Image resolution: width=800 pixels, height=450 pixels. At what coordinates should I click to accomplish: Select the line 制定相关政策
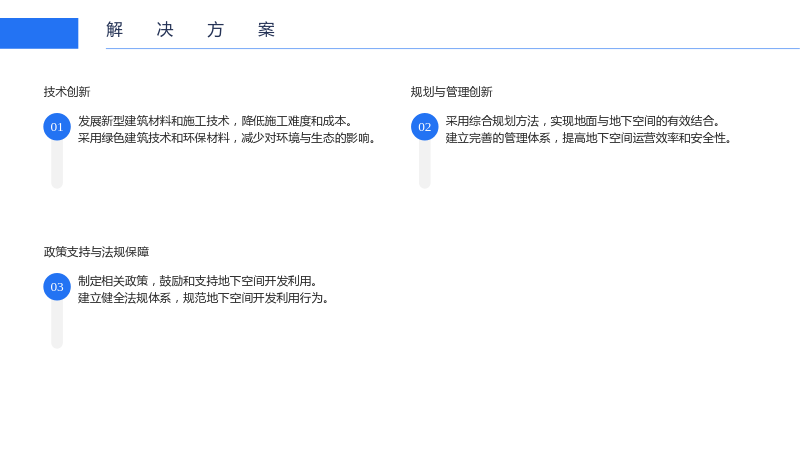[197, 281]
